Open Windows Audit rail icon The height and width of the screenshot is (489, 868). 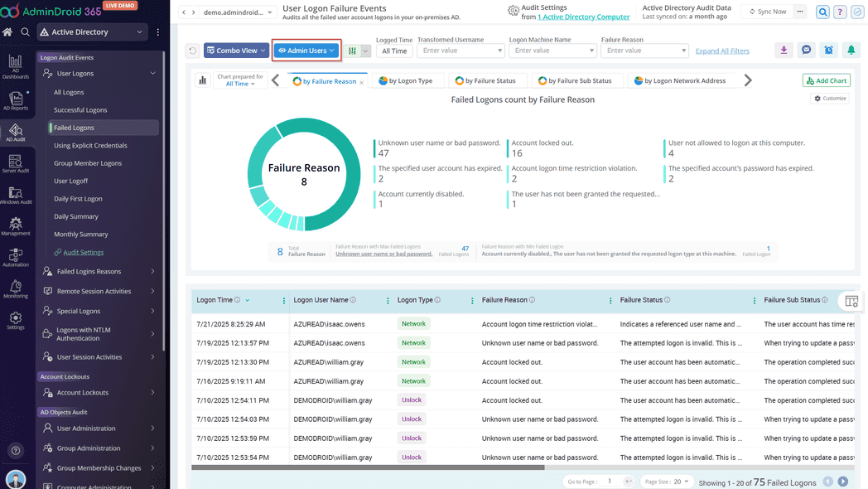click(16, 195)
